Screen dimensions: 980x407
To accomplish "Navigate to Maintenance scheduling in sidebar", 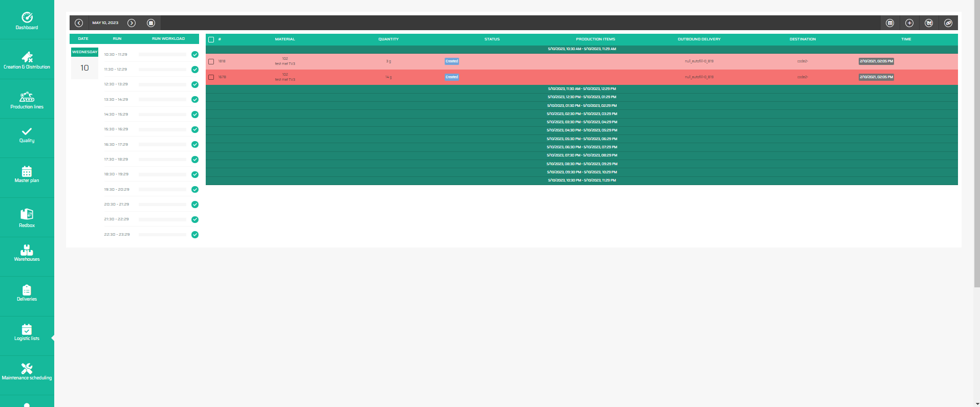I will (x=27, y=372).
